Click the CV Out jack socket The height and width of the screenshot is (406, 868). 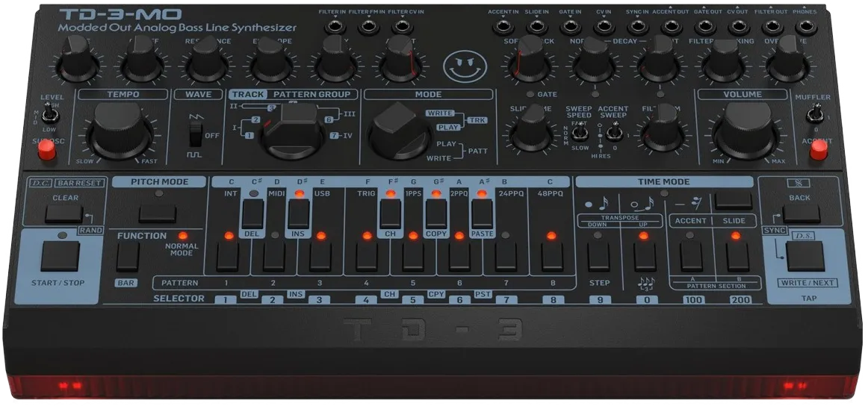click(x=739, y=25)
